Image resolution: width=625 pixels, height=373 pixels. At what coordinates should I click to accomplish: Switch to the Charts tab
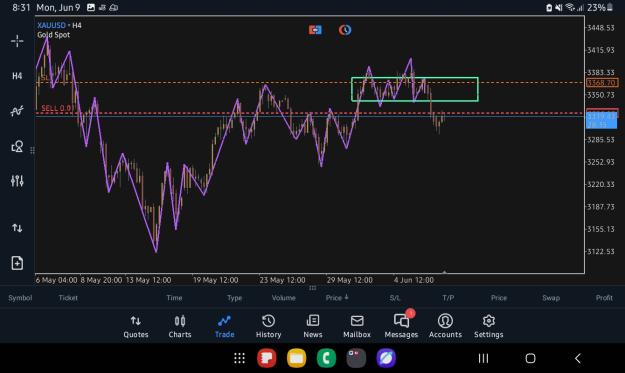[x=180, y=327]
